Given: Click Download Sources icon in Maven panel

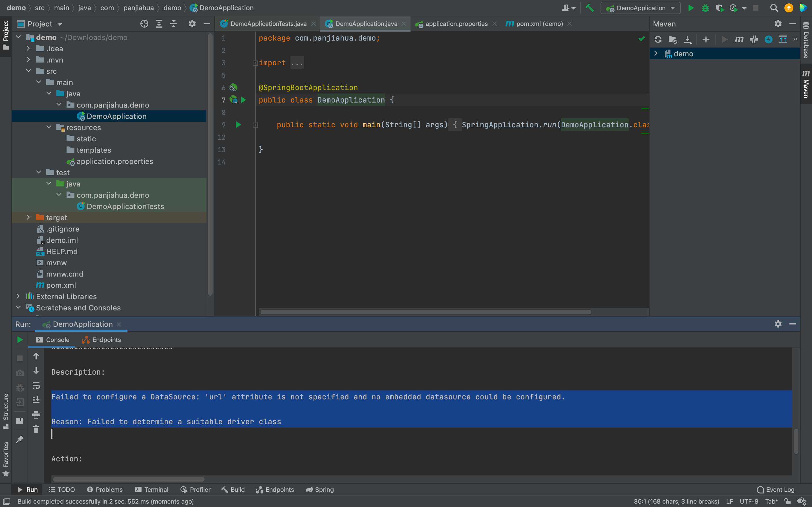Looking at the screenshot, I should click(x=688, y=39).
